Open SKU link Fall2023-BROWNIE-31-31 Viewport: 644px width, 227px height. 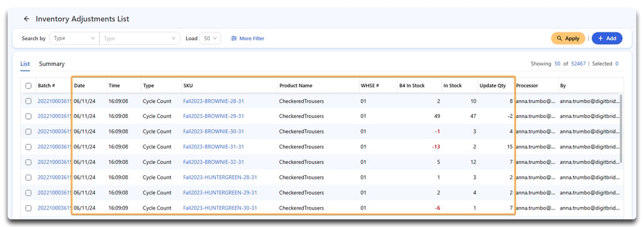213,147
